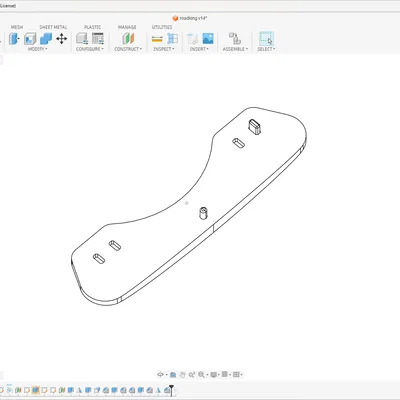400x400 pixels.
Task: Click the Look At icon
Action: point(173,375)
